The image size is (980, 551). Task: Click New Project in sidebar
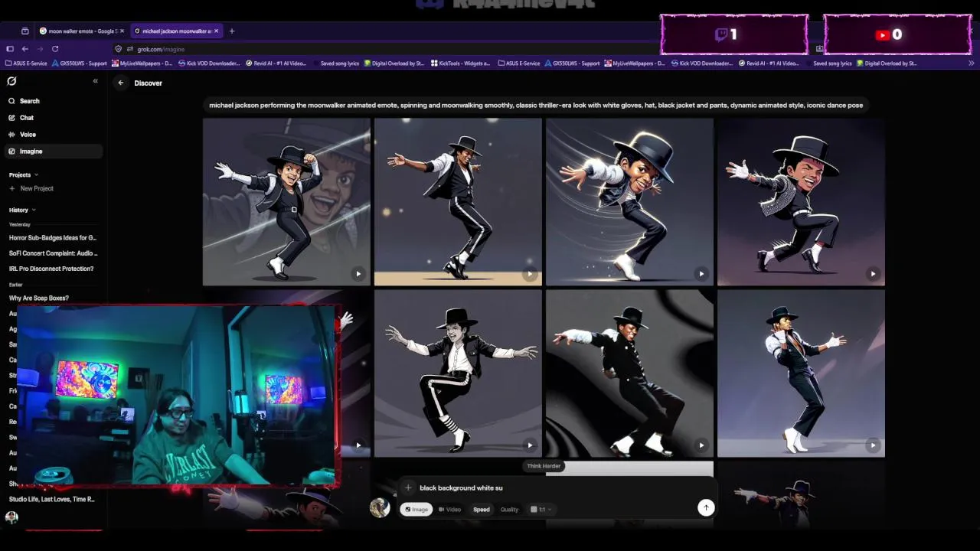click(31, 188)
